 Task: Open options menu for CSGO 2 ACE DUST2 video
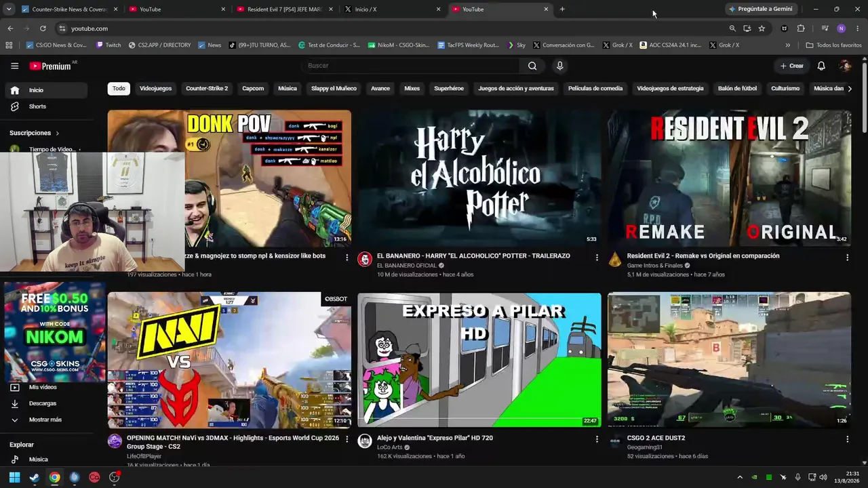pos(847,439)
